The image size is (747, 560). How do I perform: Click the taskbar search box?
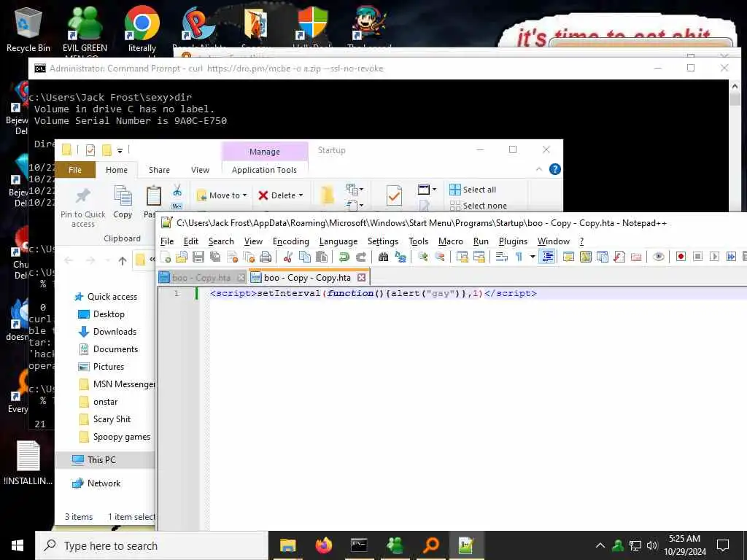pyautogui.click(x=152, y=545)
